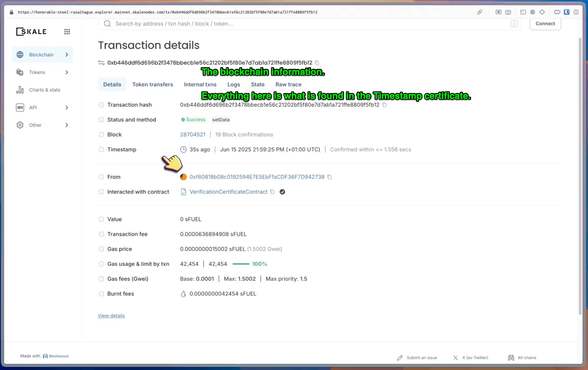The height and width of the screenshot is (370, 588).
Task: Click the info hint beside Value
Action: tap(101, 219)
